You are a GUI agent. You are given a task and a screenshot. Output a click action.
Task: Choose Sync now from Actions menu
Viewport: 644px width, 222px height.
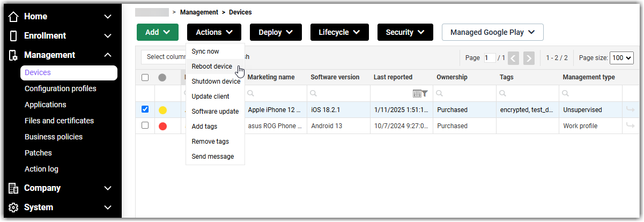click(x=216, y=51)
